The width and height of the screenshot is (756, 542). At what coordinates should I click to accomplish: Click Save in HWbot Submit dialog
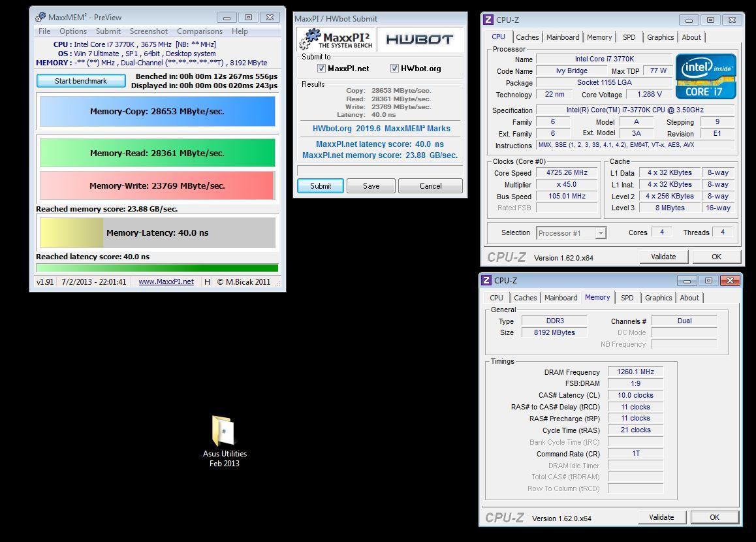pos(371,186)
